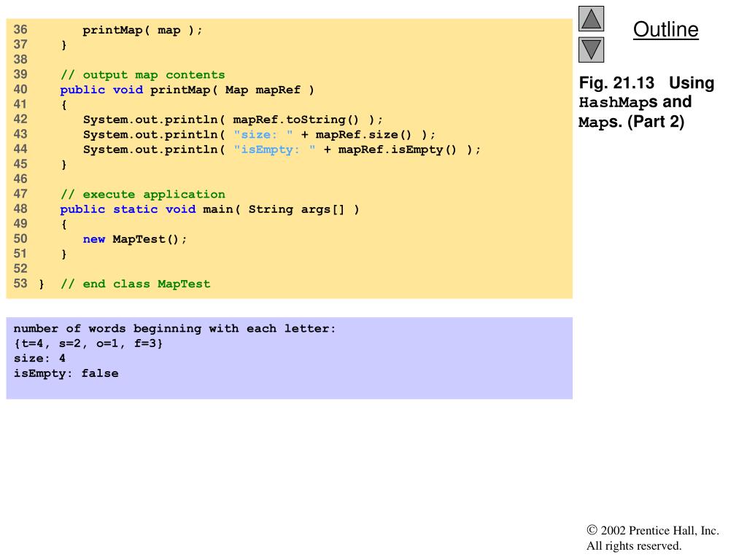Click the output '{t=4, s=2, o=1, f=3}'
747x560 pixels.
pos(88,343)
